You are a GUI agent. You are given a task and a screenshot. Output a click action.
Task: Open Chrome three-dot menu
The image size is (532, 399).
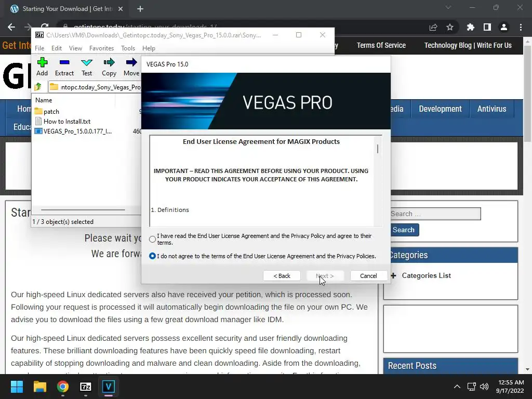[521, 27]
